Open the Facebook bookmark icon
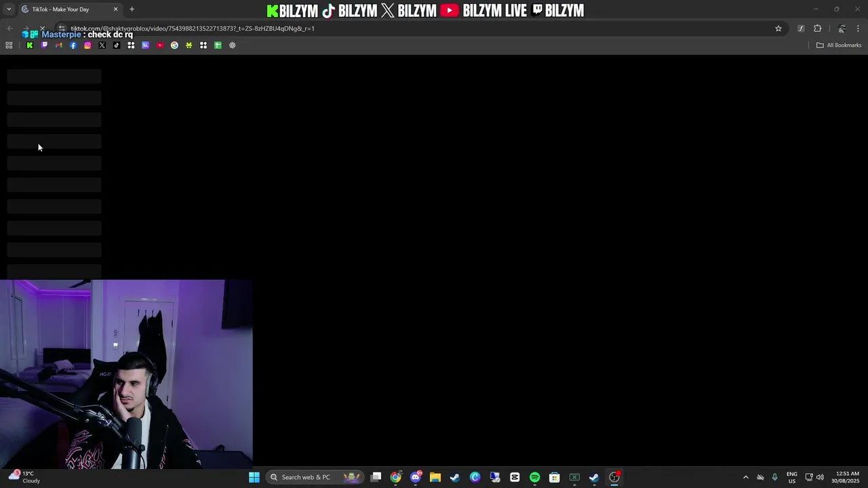 point(73,45)
